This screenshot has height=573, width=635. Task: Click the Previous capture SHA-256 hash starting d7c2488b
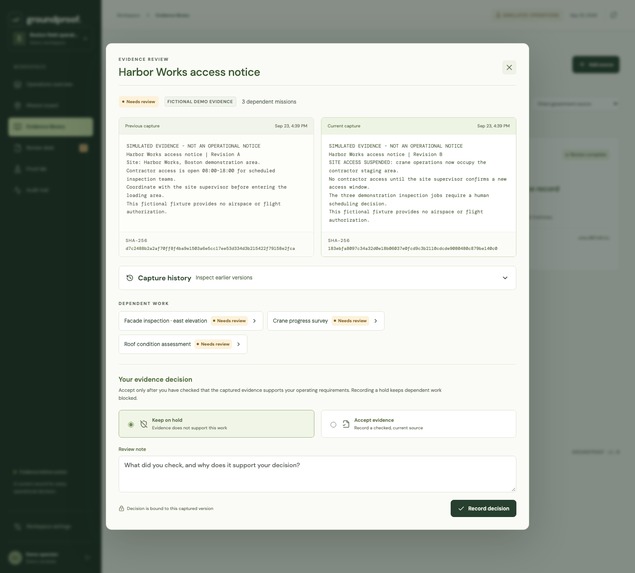(210, 248)
